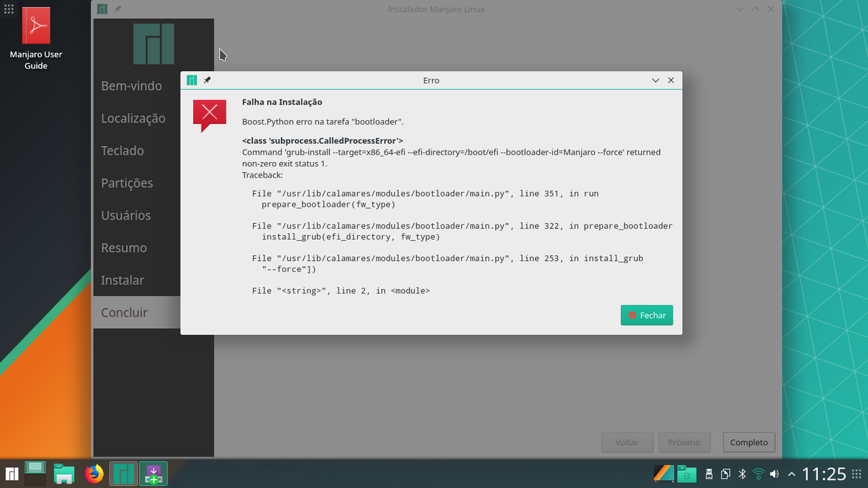
Task: Click the 'Falha na Instalação' heading
Action: pos(282,102)
